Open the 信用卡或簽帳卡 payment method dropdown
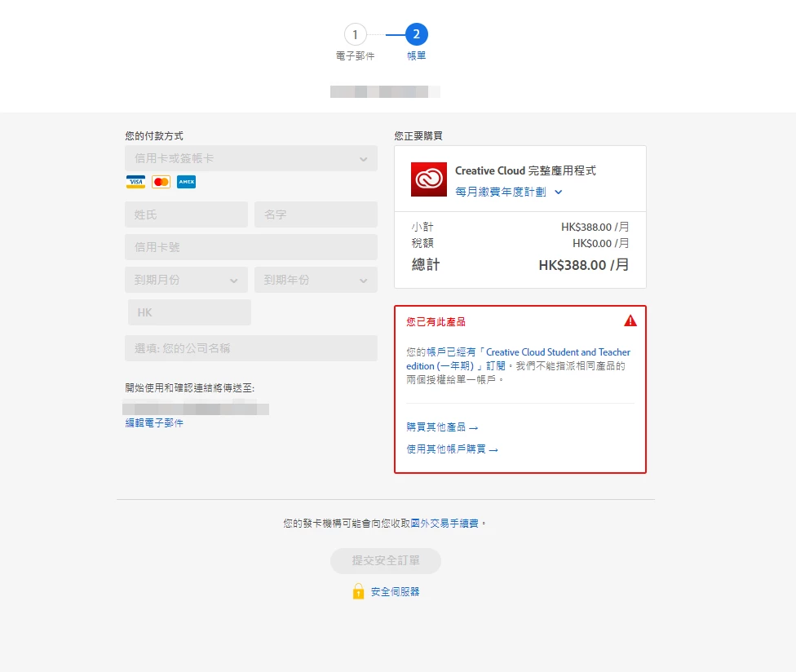The width and height of the screenshot is (796, 672). [250, 158]
